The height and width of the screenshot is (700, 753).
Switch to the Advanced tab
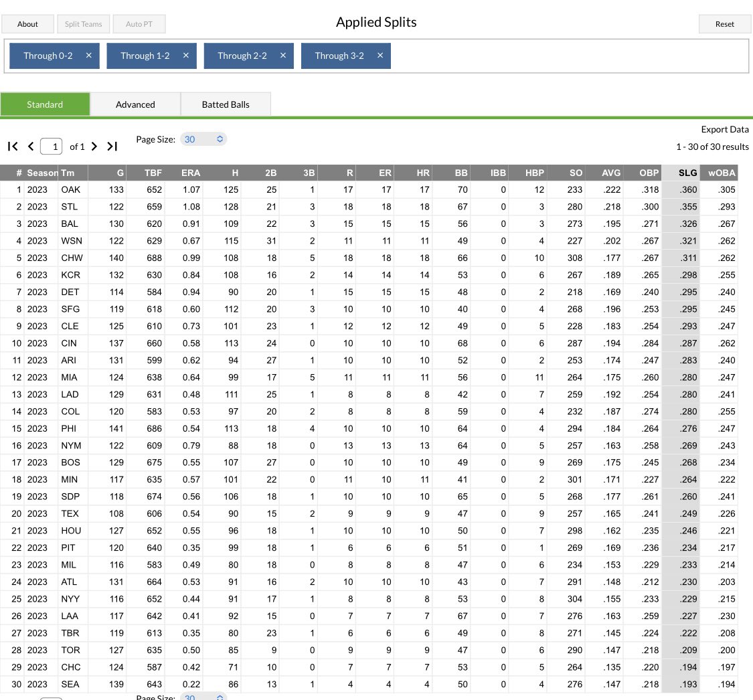pyautogui.click(x=135, y=104)
